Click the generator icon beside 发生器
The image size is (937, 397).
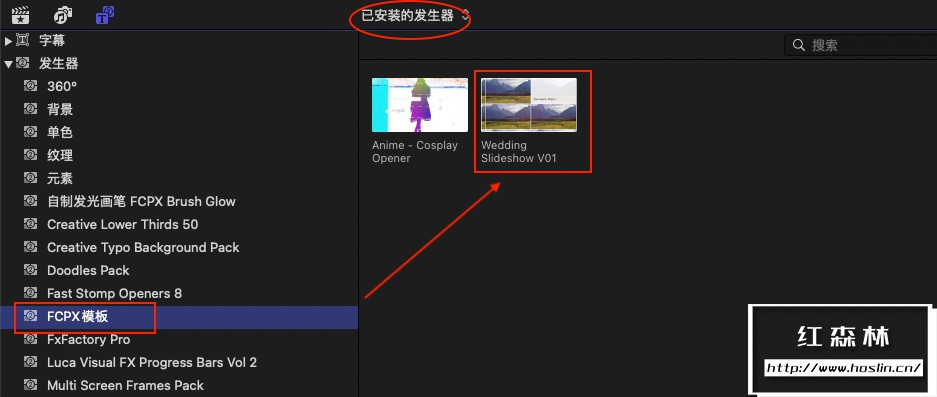(23, 63)
